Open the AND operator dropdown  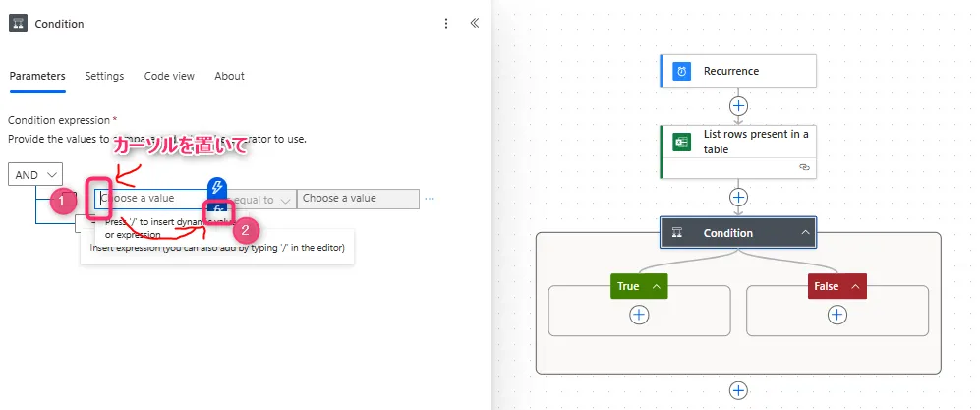[35, 174]
